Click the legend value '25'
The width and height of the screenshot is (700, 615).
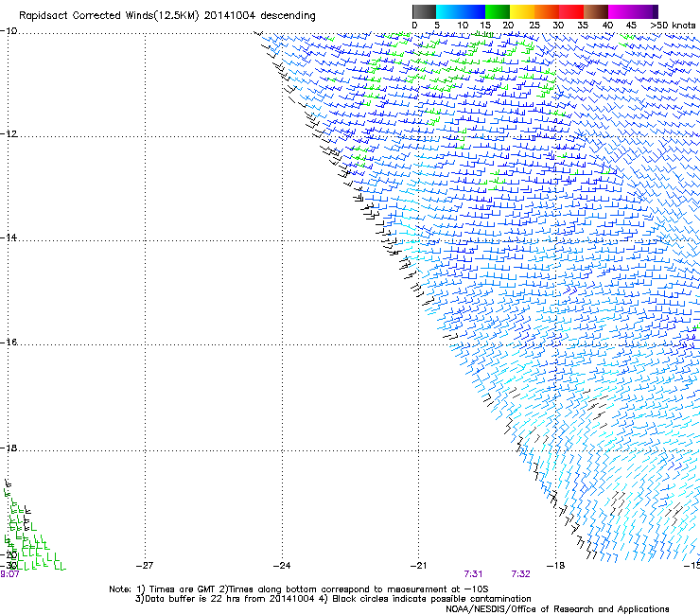pyautogui.click(x=534, y=26)
